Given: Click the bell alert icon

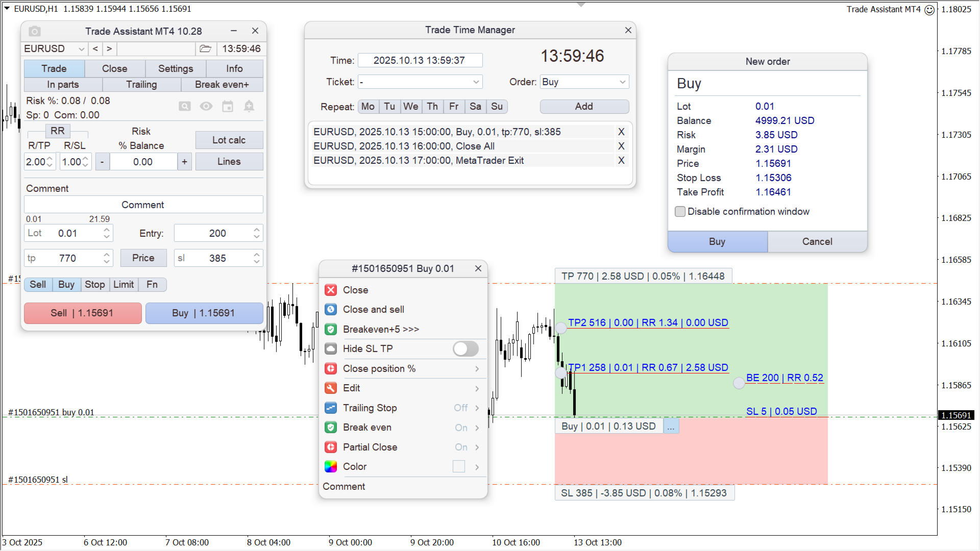Looking at the screenshot, I should [x=249, y=106].
